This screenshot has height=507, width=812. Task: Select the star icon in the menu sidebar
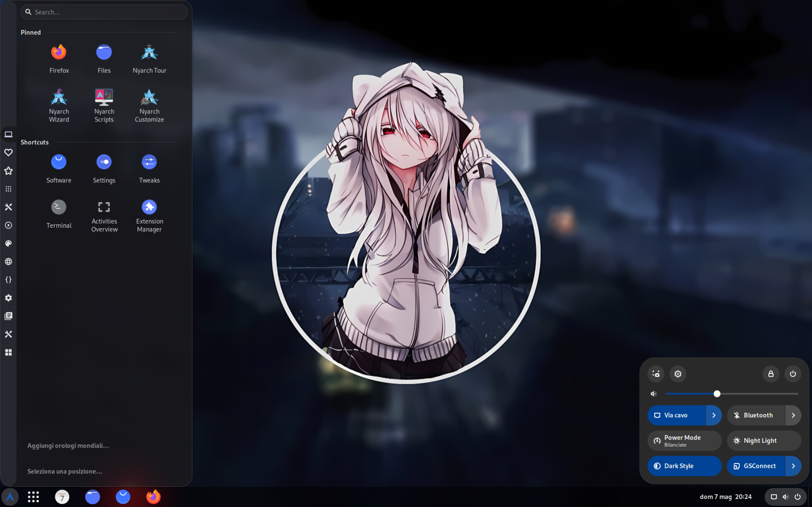point(8,171)
